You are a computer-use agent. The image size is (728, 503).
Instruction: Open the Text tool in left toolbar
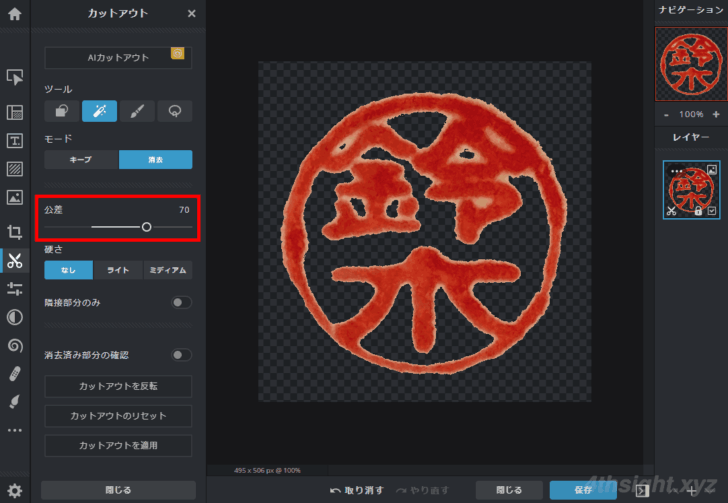coord(14,140)
